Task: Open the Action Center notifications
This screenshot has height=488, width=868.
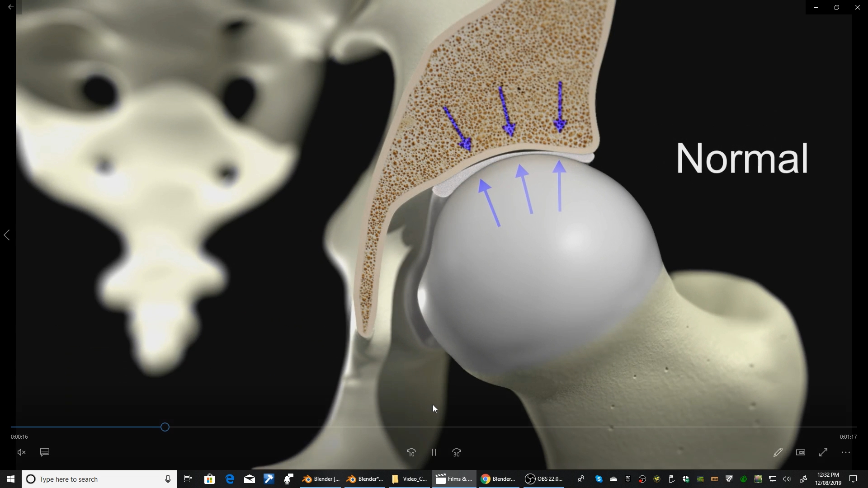Action: click(854, 479)
